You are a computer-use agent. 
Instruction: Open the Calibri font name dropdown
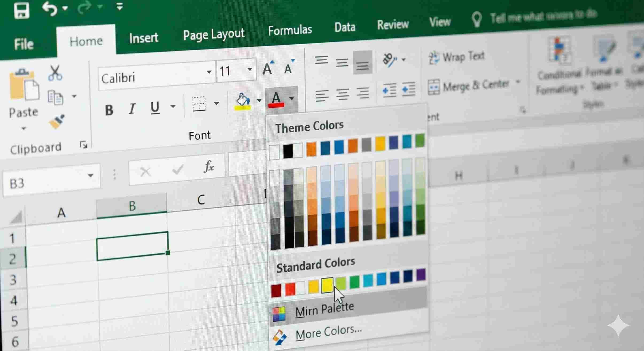tap(209, 72)
